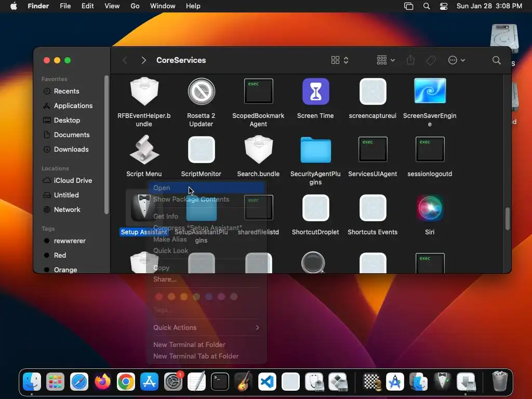This screenshot has width=532, height=399.
Task: Click the Edit Tags toolbar icon
Action: point(431,60)
